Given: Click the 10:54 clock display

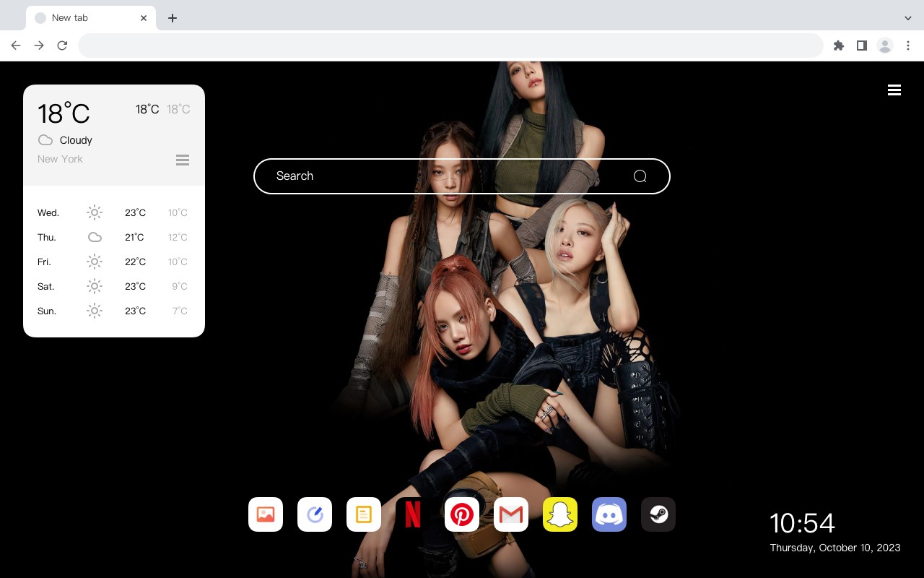Looking at the screenshot, I should click(x=802, y=523).
